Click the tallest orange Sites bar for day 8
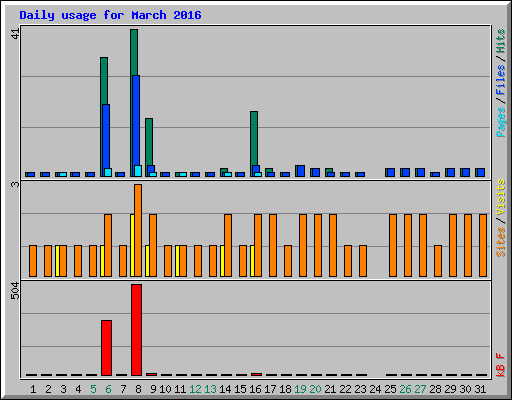This screenshot has height=400, width=512. click(138, 230)
